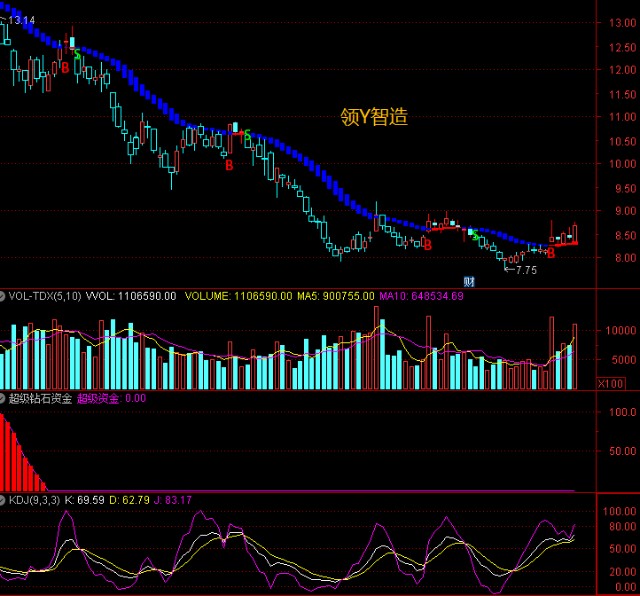Click the 7.75 low price label
The image size is (640, 596).
(526, 270)
